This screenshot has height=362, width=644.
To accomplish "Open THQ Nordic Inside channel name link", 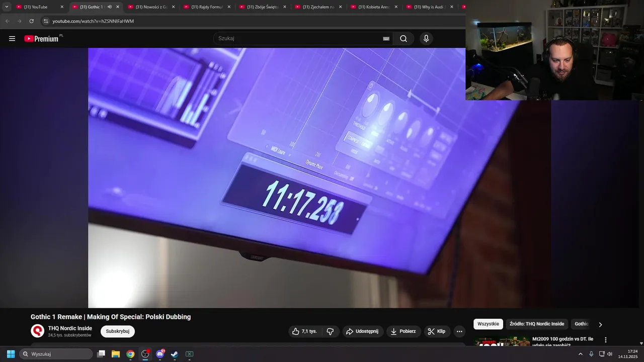I will point(70,328).
